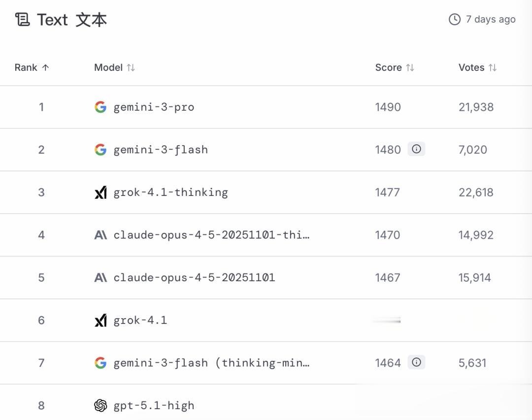Click the Anthropic logo beside claude-opus-4-5-20251101

point(100,278)
